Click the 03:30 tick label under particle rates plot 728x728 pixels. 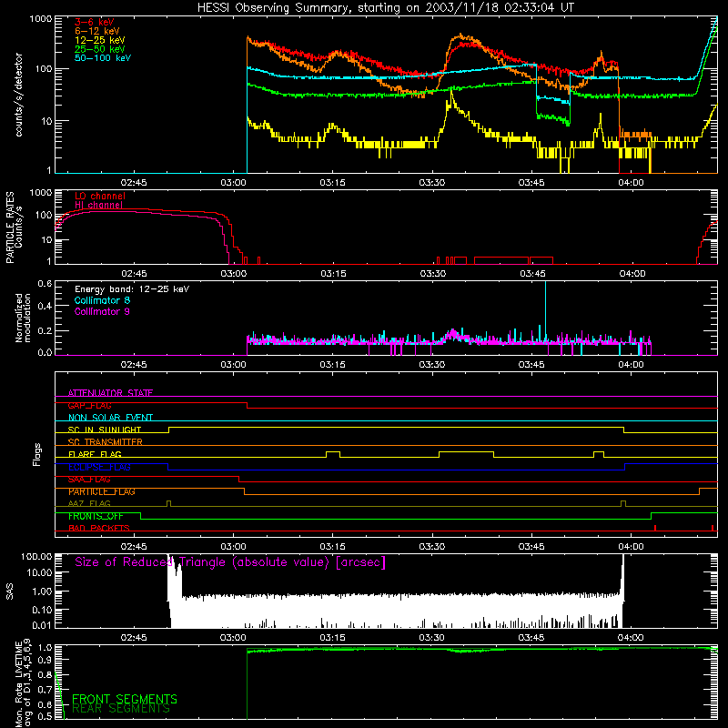pos(433,274)
